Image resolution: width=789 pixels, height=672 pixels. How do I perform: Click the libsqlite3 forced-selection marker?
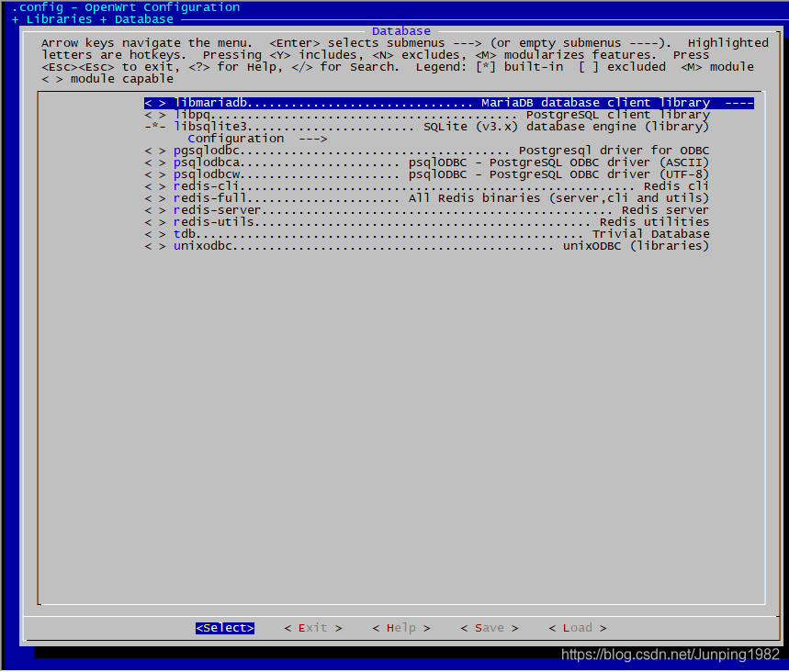click(155, 127)
